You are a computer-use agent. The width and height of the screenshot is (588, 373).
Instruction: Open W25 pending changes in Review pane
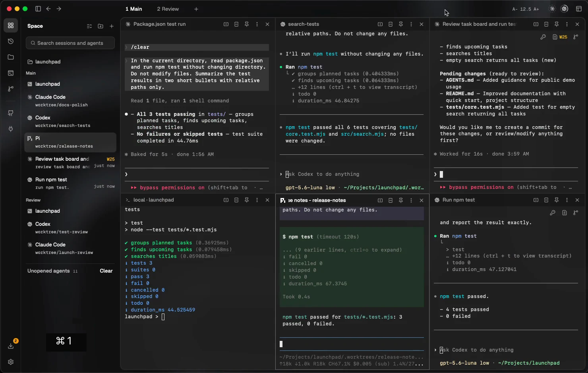click(560, 37)
